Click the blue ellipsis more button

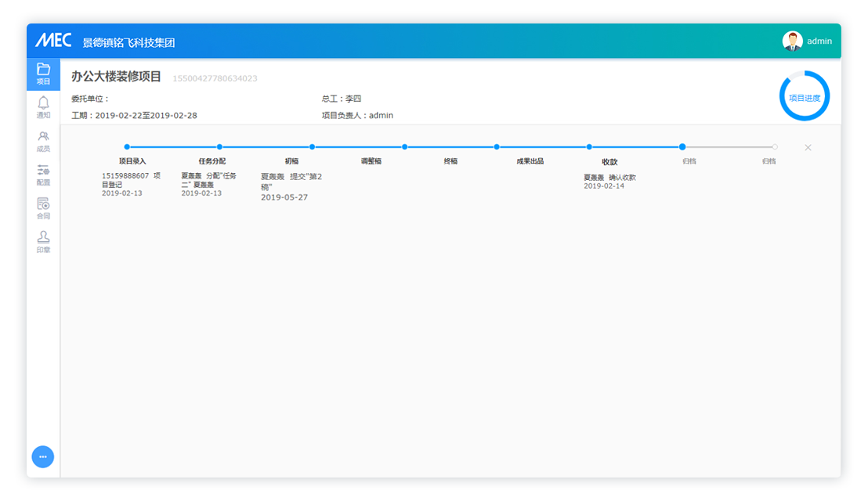(x=43, y=456)
